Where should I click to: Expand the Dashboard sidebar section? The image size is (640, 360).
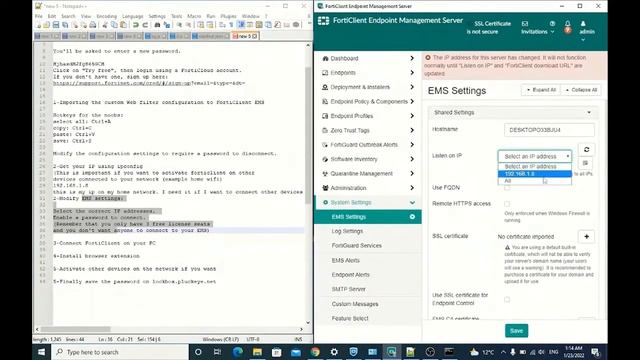(368, 58)
